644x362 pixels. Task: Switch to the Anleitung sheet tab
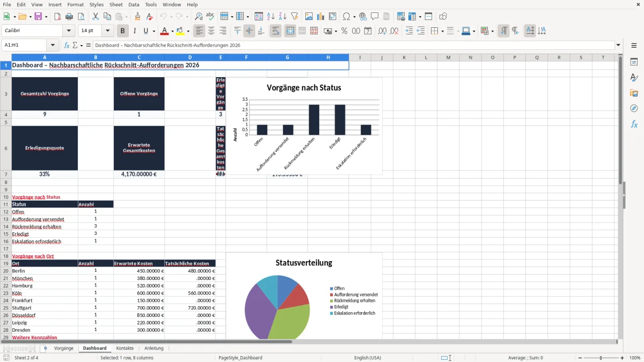coord(154,348)
